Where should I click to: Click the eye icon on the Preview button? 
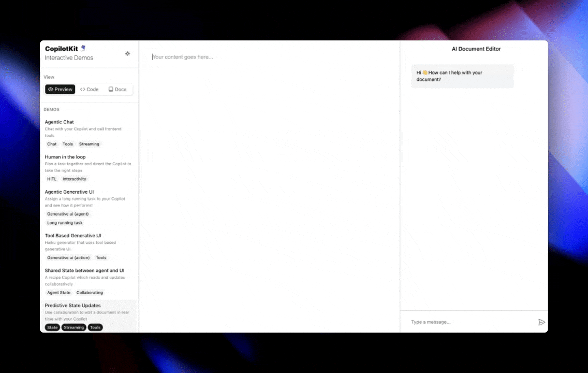tap(51, 89)
